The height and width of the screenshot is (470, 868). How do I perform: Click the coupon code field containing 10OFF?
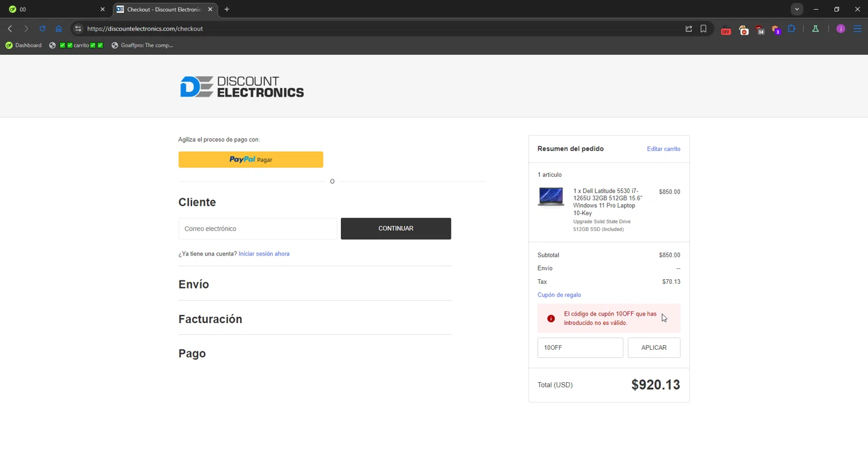coord(580,347)
